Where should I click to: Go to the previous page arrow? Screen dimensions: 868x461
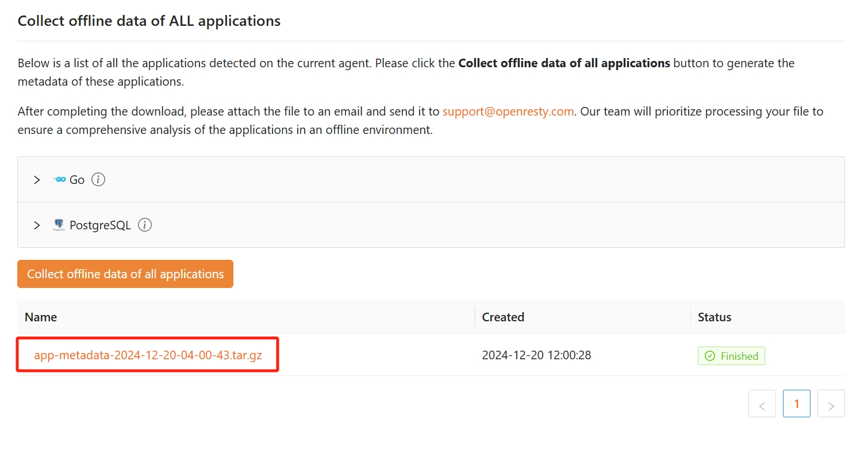[762, 404]
